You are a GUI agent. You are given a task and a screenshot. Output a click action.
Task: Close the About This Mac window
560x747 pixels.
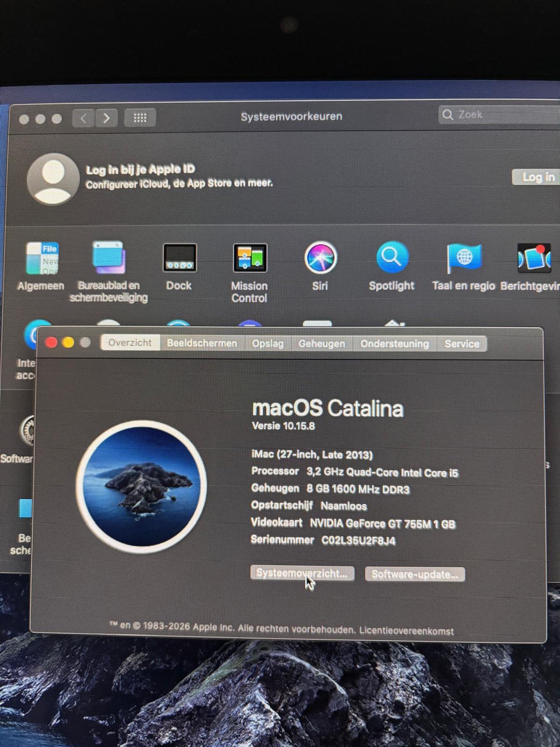point(51,343)
